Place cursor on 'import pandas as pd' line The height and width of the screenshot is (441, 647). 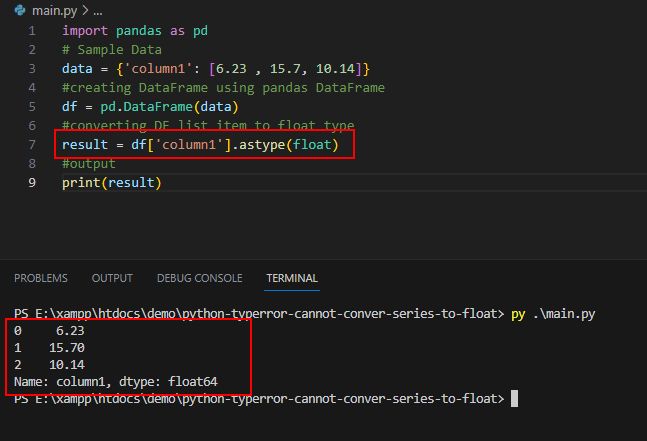pyautogui.click(x=135, y=31)
